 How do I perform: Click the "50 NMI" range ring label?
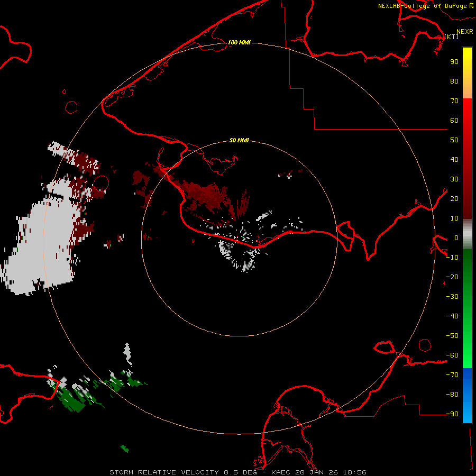click(239, 140)
